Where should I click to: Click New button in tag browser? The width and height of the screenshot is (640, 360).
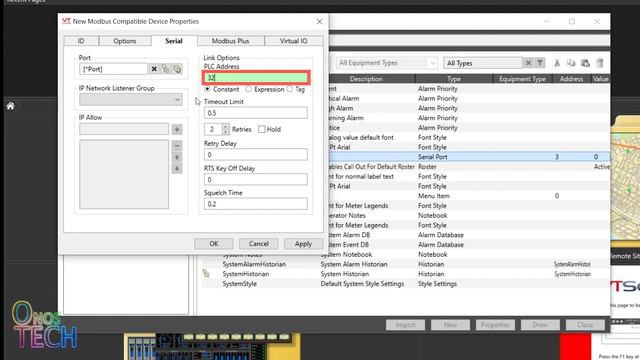[x=450, y=325]
